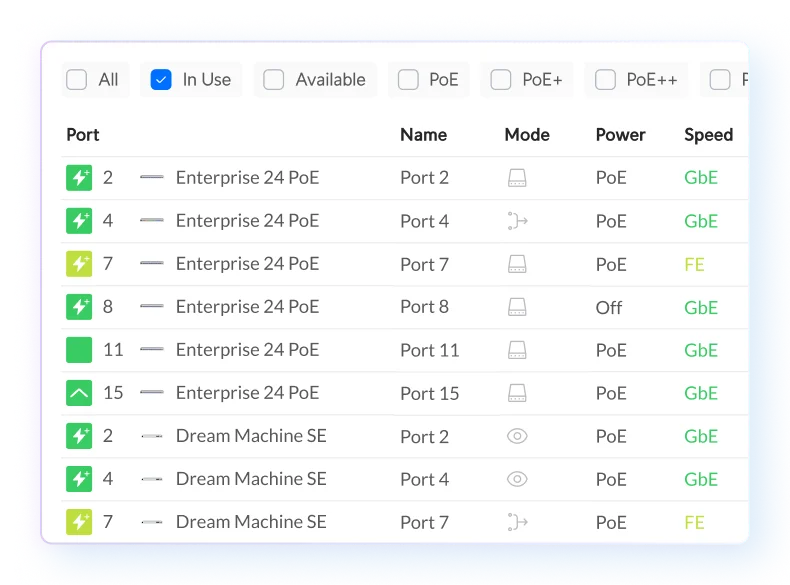Click the green PoE status icon for Enterprise port 2

coord(79,178)
